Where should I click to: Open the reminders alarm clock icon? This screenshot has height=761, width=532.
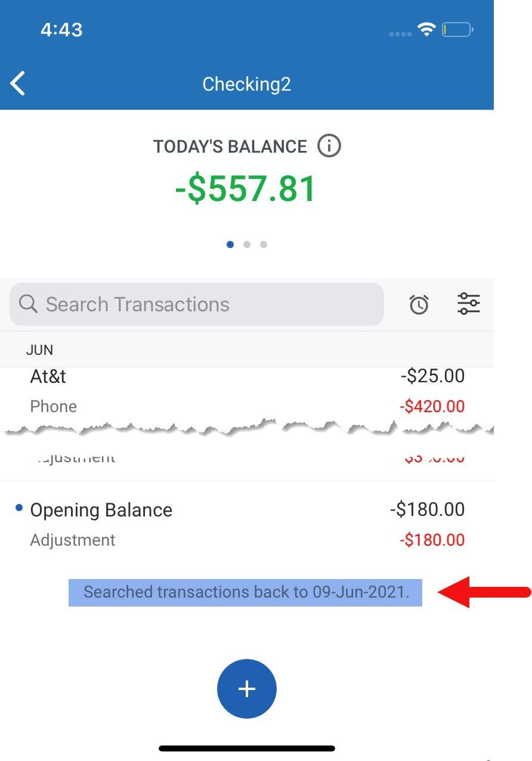coord(419,304)
